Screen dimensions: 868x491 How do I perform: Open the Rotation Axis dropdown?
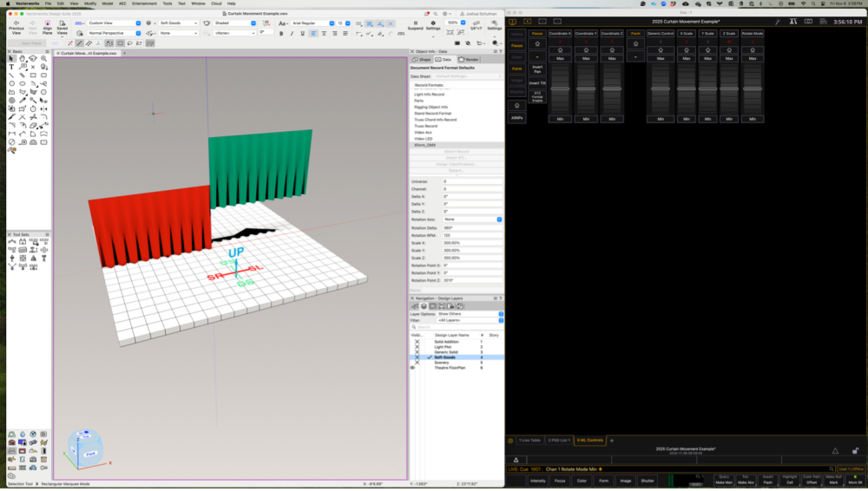[472, 219]
